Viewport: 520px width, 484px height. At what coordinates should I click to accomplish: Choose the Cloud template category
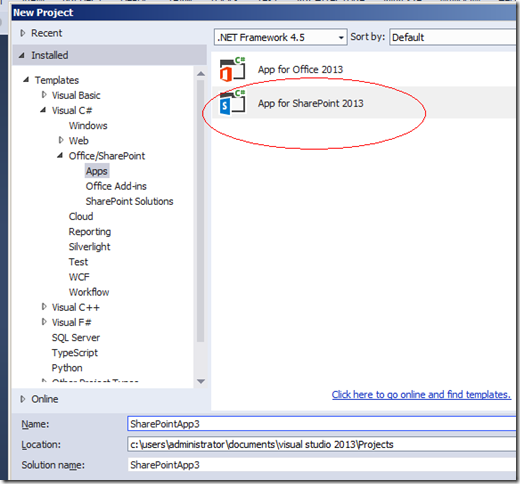(x=81, y=216)
